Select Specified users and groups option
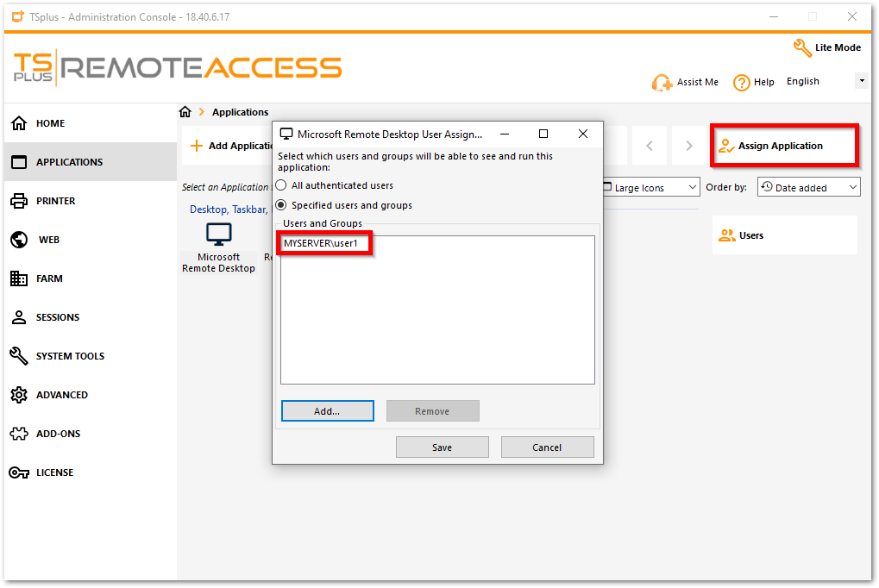Screen dimensions: 879x588 tap(281, 205)
